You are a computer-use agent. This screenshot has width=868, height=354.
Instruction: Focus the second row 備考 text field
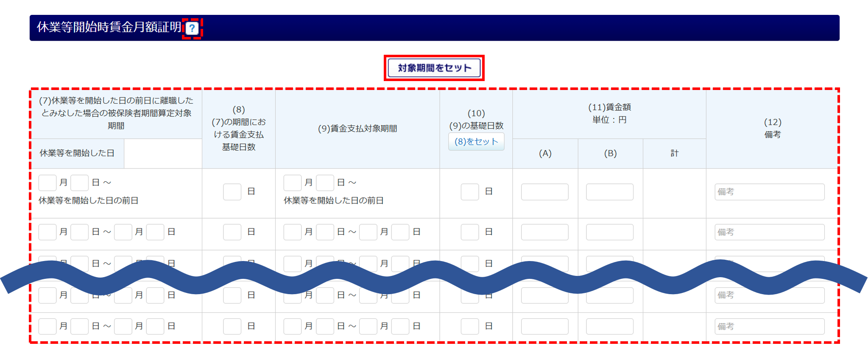pyautogui.click(x=769, y=232)
